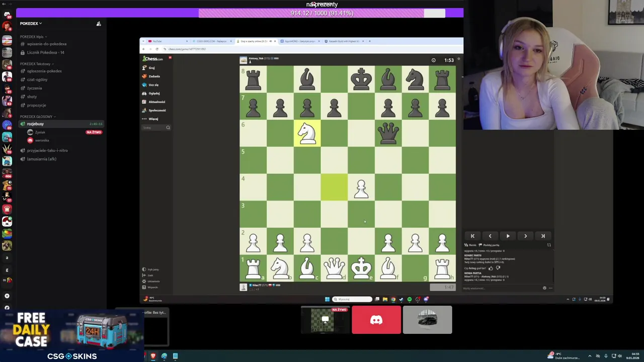Select the live chess stream thumbnail
This screenshot has height=362, width=644.
[325, 320]
